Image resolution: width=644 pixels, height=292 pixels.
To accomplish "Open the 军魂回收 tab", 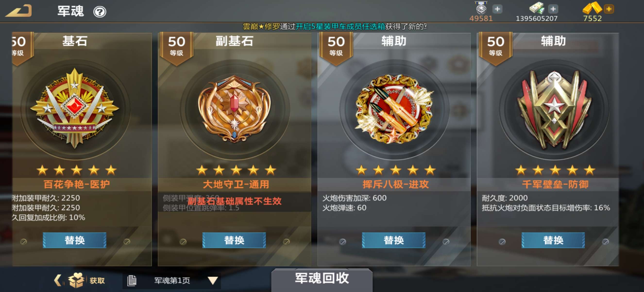I will 322,279.
